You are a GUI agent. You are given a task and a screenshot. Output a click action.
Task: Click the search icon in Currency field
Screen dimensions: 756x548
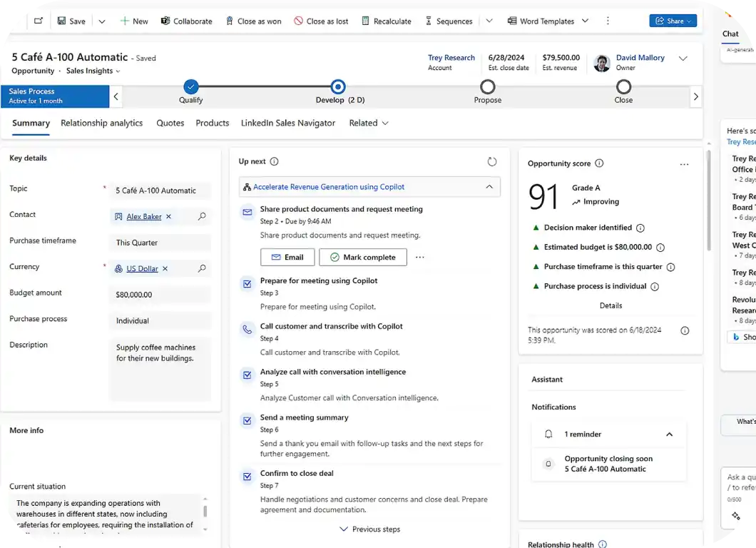(202, 269)
